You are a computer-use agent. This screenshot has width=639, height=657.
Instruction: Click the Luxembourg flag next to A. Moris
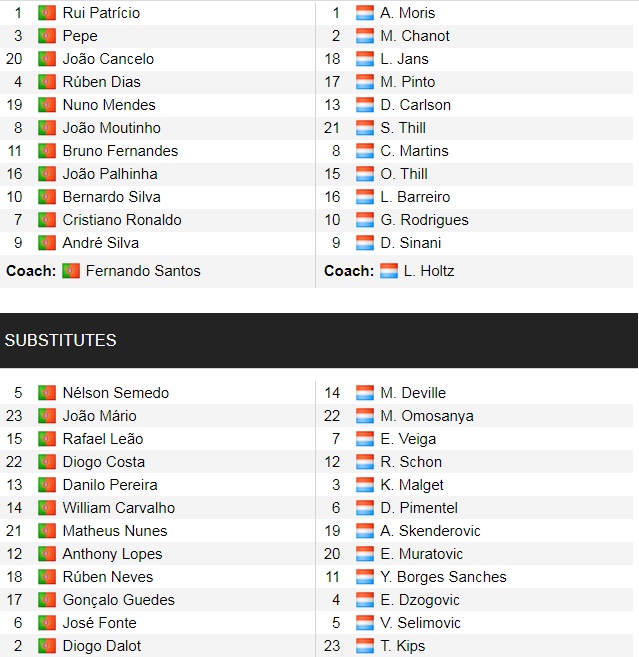[x=365, y=13]
